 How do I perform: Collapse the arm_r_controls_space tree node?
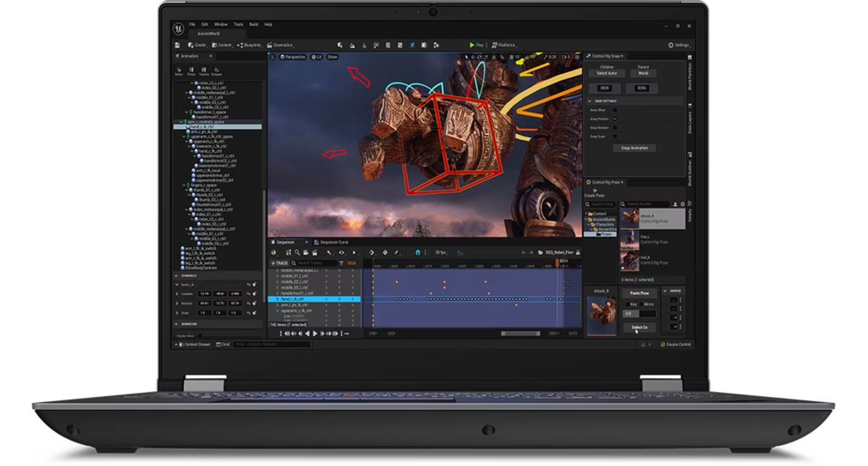[x=181, y=122]
